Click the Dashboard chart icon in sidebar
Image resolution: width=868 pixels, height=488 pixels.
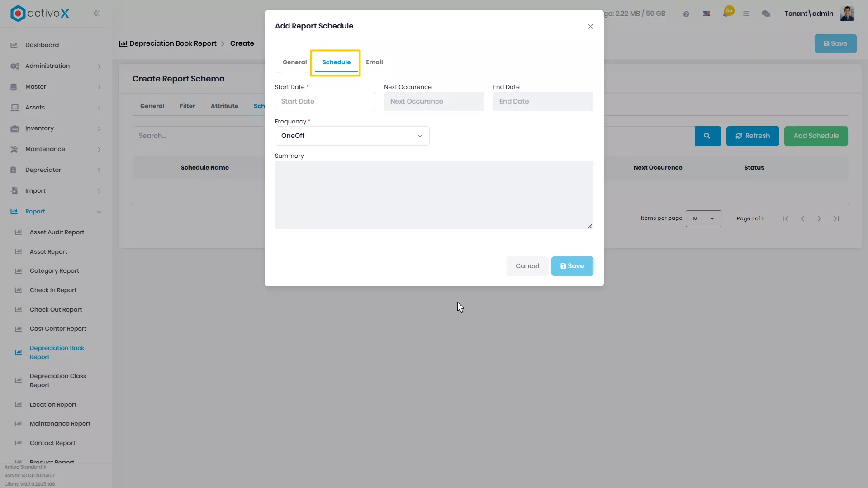pyautogui.click(x=14, y=45)
